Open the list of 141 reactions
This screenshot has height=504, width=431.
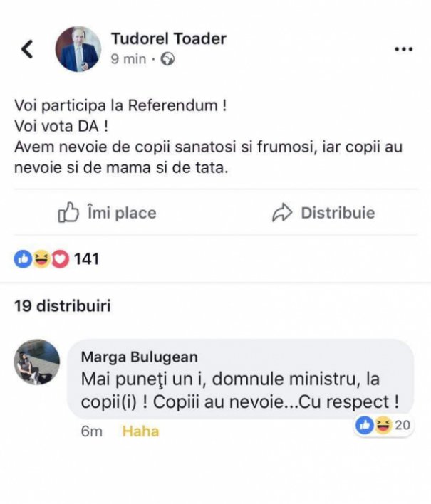click(86, 259)
